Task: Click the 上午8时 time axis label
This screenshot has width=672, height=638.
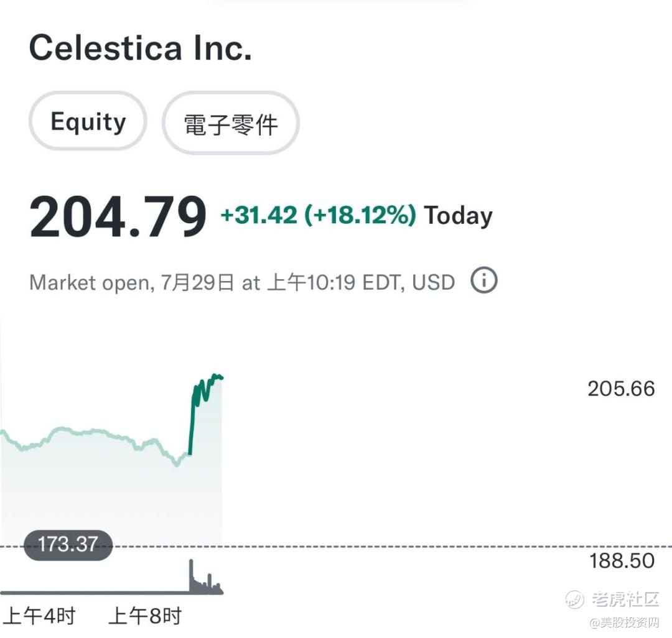Action: pos(145,616)
